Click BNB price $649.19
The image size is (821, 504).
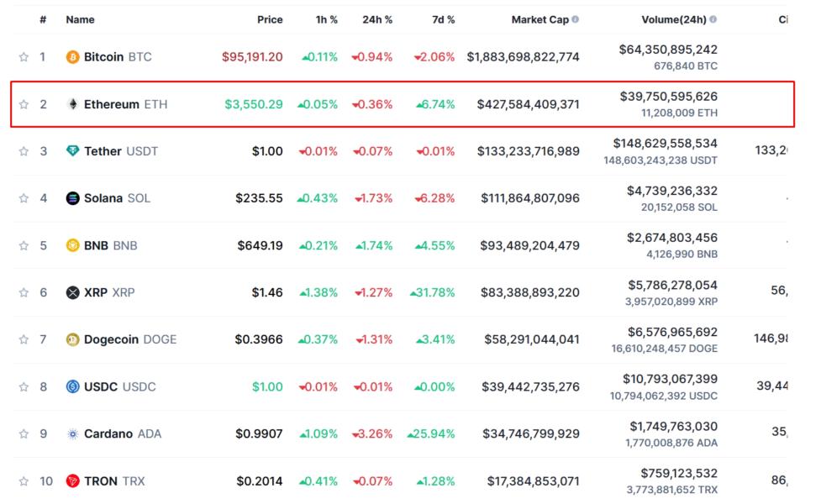[261, 245]
